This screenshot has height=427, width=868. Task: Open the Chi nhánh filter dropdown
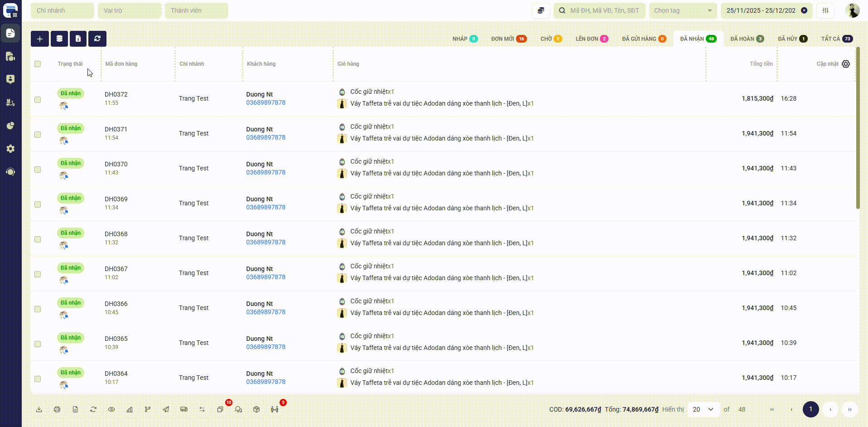pyautogui.click(x=62, y=10)
